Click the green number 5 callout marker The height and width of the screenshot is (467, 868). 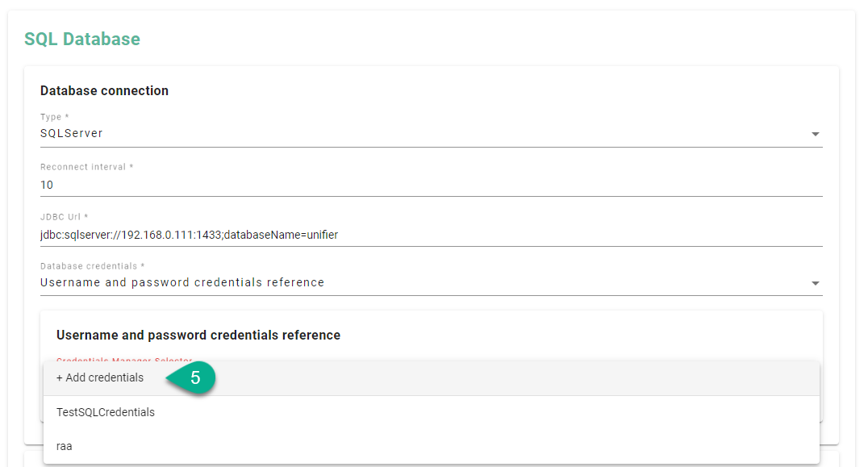click(x=194, y=377)
